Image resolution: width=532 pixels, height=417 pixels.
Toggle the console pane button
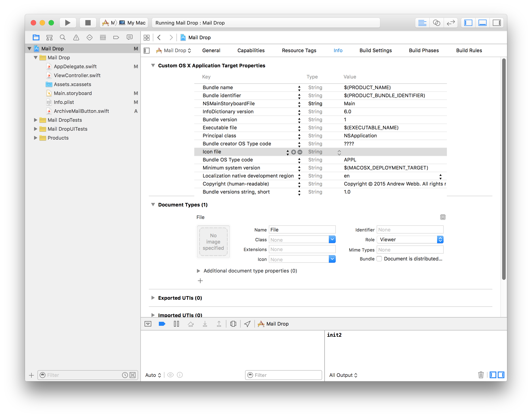coord(501,375)
